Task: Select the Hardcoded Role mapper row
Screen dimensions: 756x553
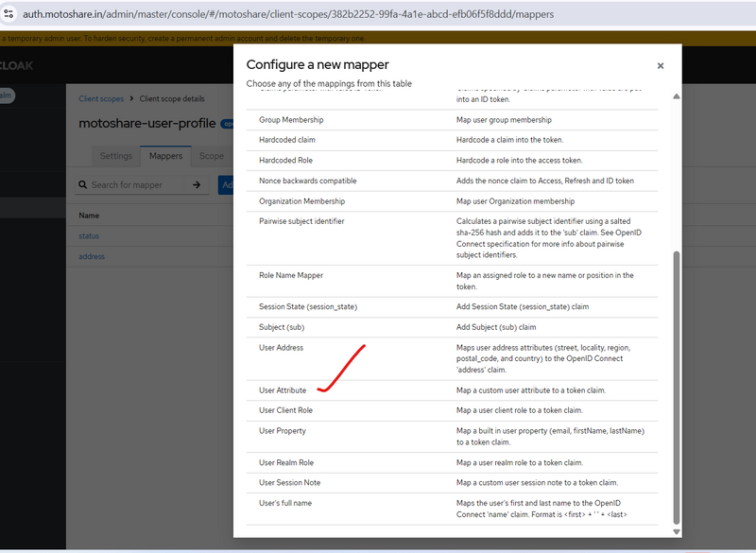Action: coord(286,161)
